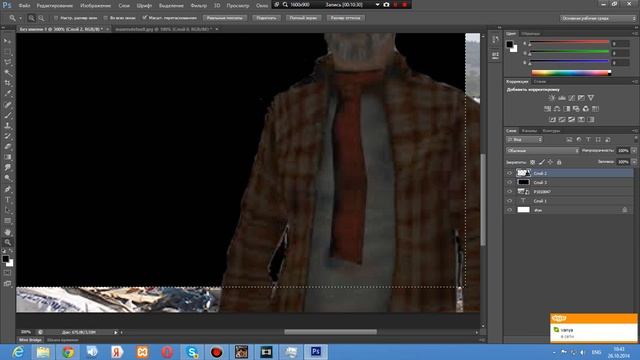The width and height of the screenshot is (640, 360).
Task: Select the Zoom tool in the toolbox
Action: click(x=8, y=242)
